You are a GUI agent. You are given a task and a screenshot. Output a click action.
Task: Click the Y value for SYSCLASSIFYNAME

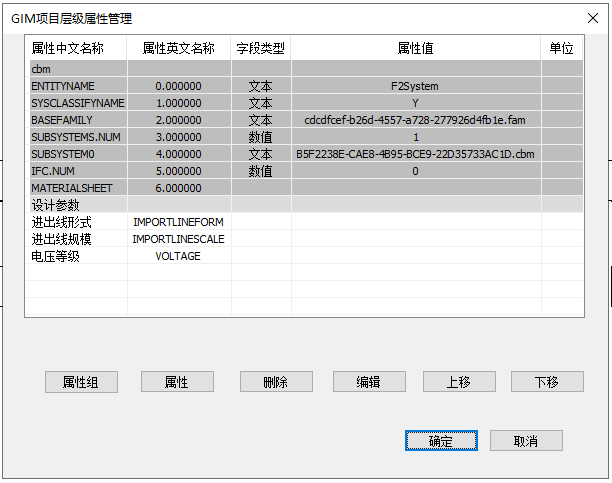tap(416, 103)
